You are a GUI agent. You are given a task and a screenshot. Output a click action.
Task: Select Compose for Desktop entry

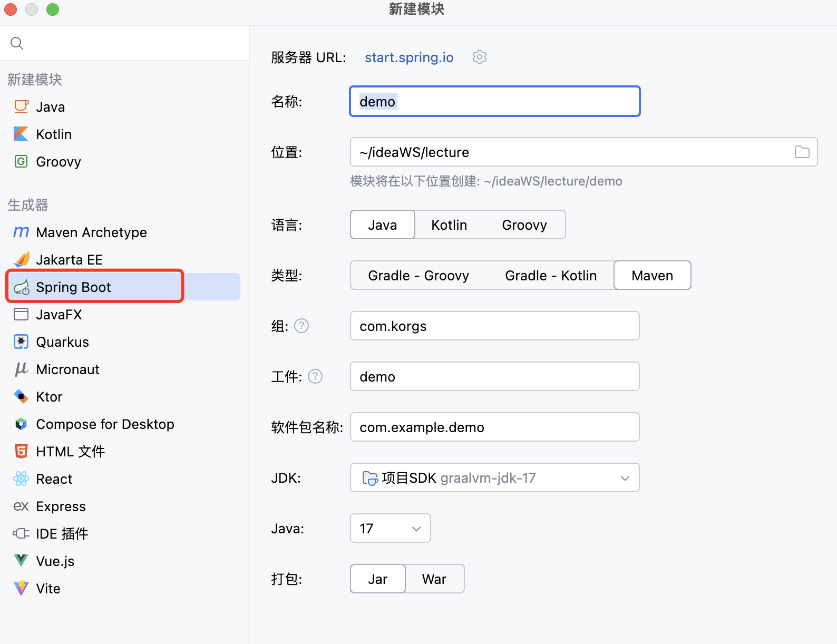pyautogui.click(x=124, y=424)
